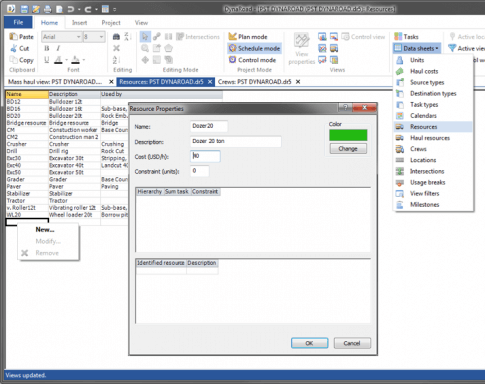Click Cancel in Resource Properties dialog
485x384 pixels.
[x=352, y=343]
